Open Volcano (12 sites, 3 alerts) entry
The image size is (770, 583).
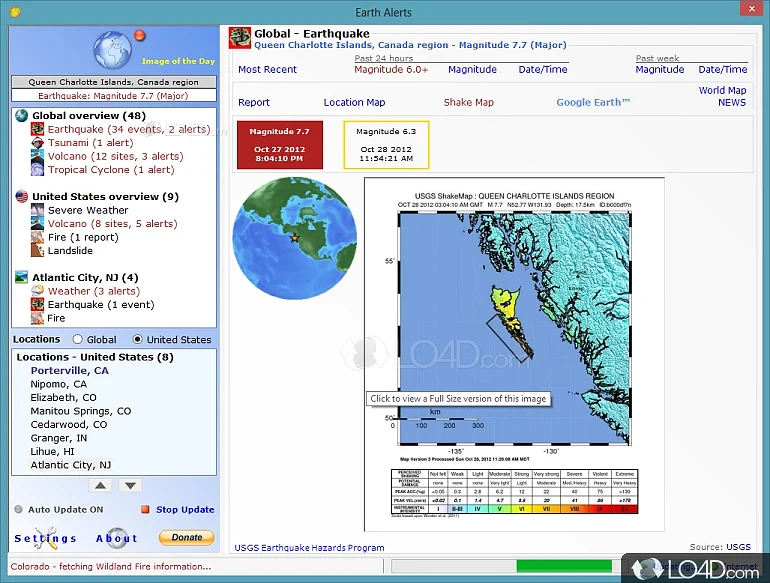pos(115,156)
